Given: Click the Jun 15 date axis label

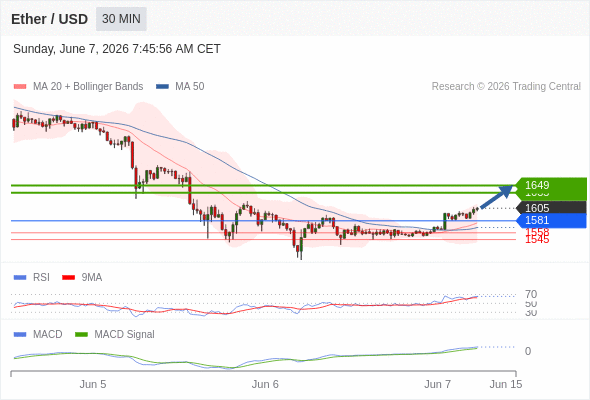Looking at the screenshot, I should click(506, 384).
